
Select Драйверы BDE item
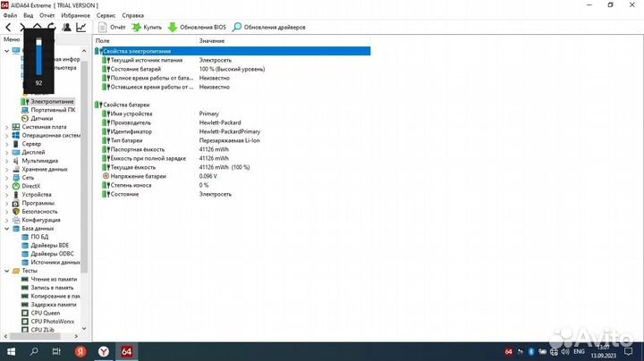point(50,246)
